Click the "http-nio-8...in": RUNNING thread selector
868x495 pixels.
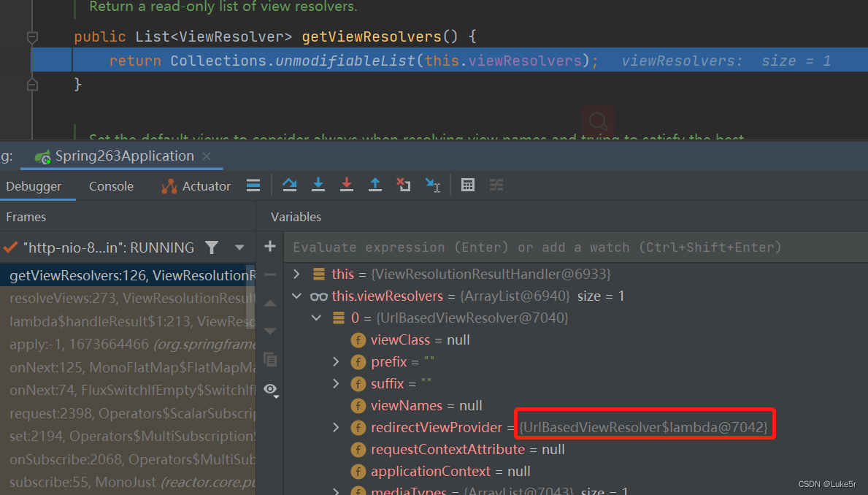coord(109,247)
